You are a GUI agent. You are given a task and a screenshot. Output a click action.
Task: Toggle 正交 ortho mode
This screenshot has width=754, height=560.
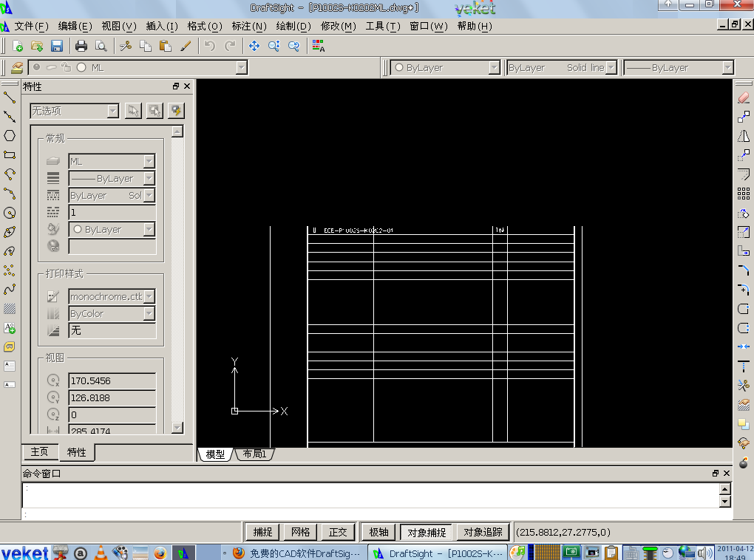click(x=338, y=532)
